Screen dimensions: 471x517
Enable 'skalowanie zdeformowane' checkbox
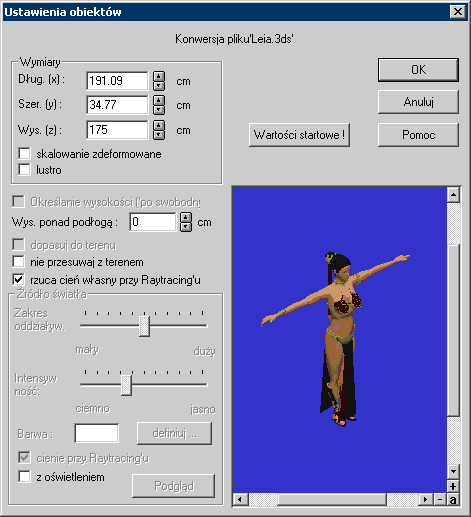point(24,154)
